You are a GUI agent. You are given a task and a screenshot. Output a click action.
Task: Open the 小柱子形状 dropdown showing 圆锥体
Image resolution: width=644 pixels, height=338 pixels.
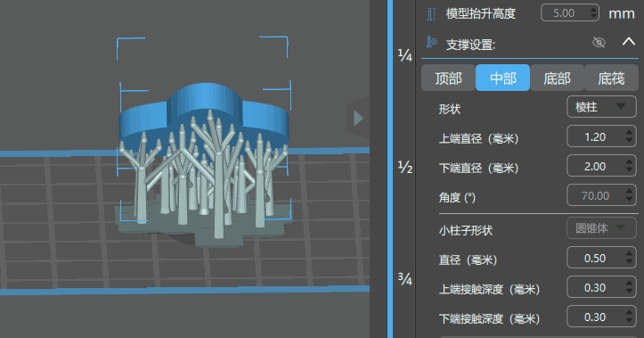pyautogui.click(x=601, y=228)
